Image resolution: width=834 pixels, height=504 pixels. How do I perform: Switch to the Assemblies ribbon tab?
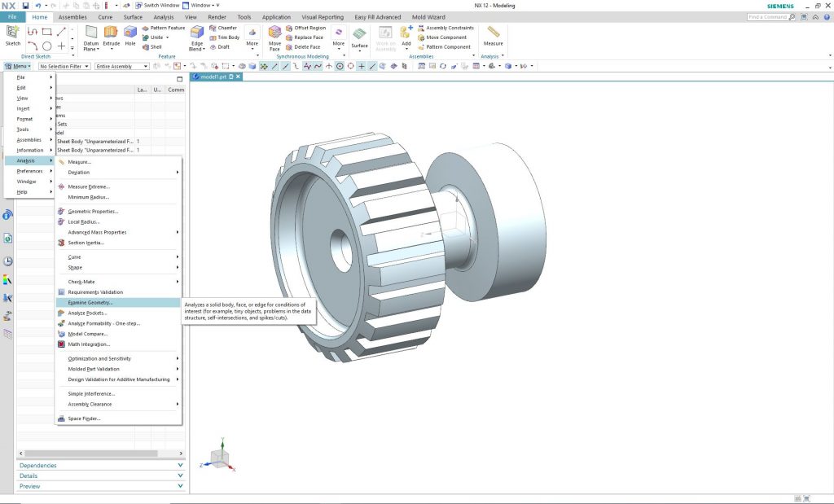(x=72, y=16)
